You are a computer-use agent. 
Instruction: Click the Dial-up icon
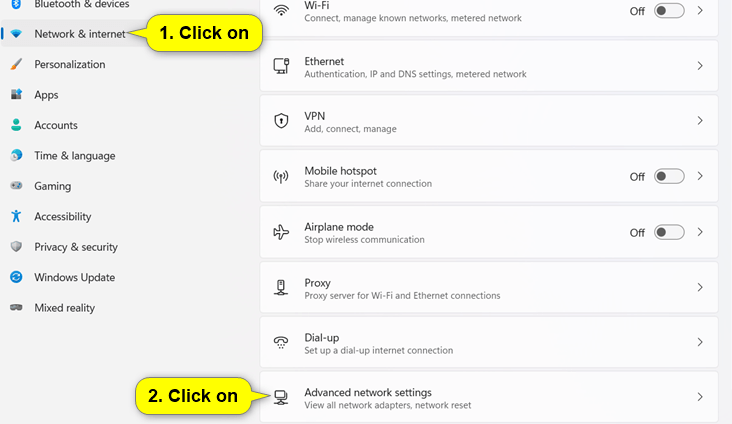[282, 343]
